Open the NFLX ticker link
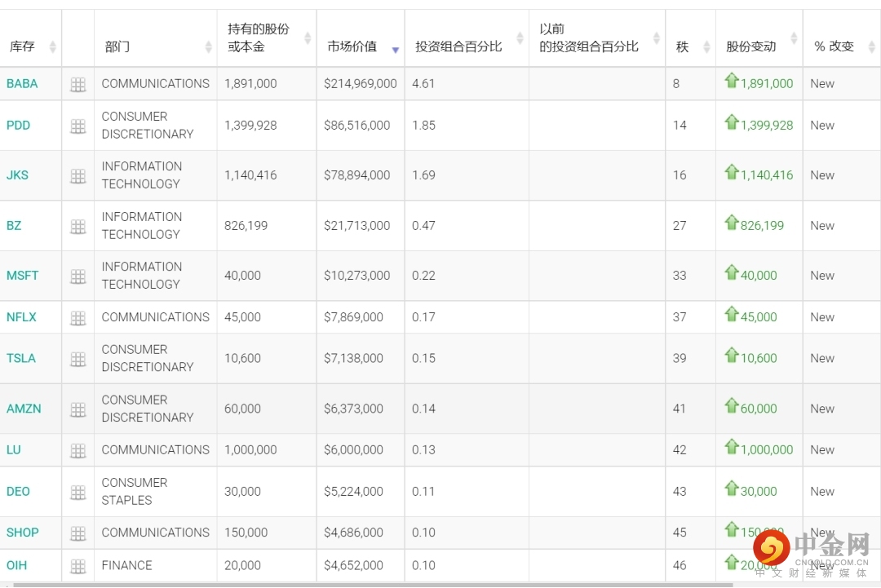This screenshot has width=881, height=588. pos(21,317)
